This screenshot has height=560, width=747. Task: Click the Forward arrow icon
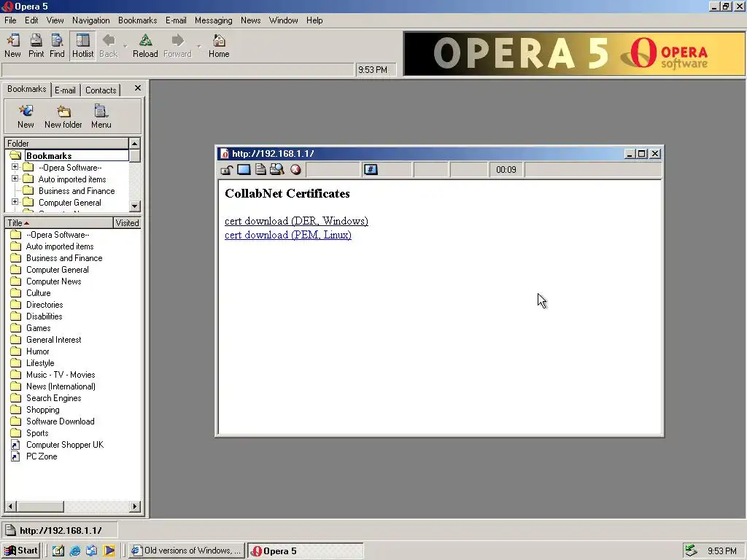pos(177,46)
